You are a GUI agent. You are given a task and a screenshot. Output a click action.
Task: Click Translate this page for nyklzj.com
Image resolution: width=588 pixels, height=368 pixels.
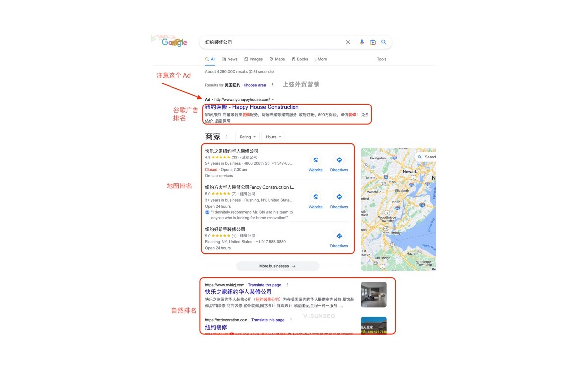[x=265, y=285]
